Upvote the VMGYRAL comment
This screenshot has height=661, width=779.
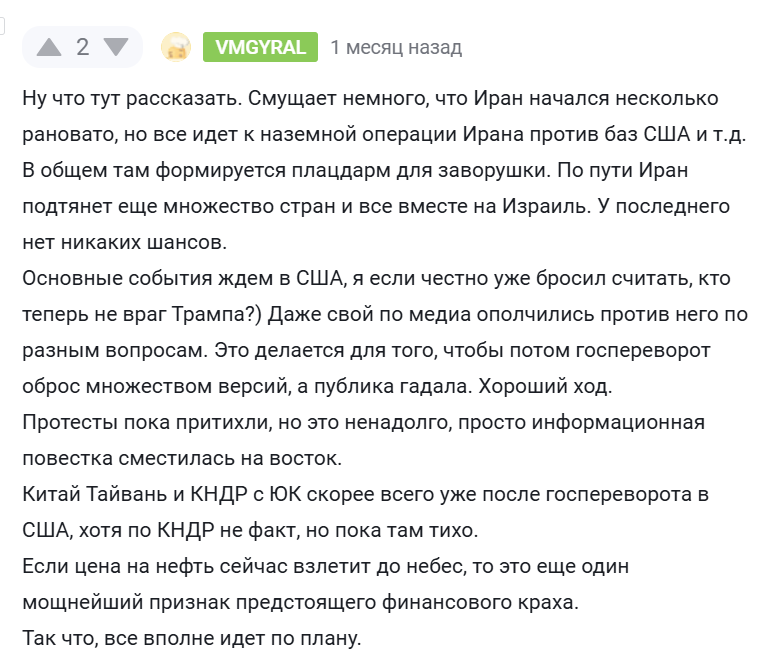49,47
